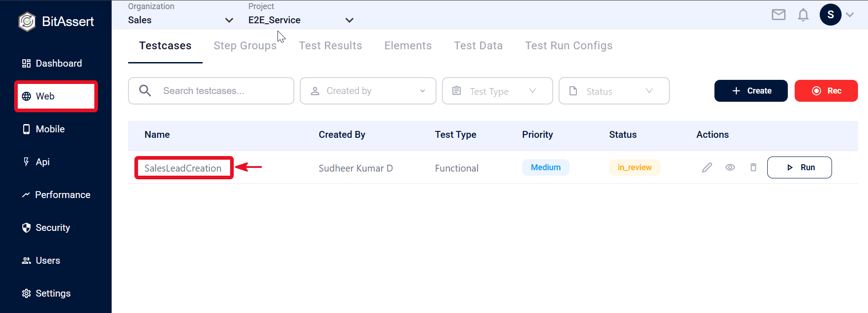
Task: Expand the Test Type filter
Action: [498, 91]
